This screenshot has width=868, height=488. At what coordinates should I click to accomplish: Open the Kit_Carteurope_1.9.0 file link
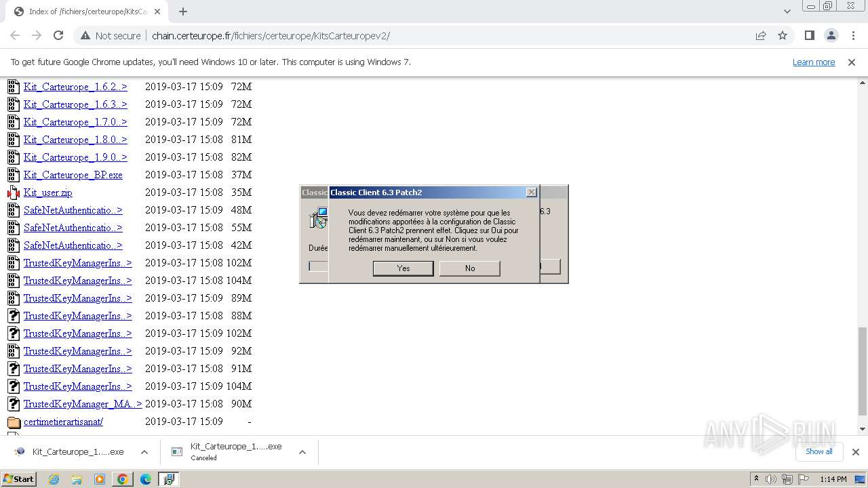(x=75, y=157)
